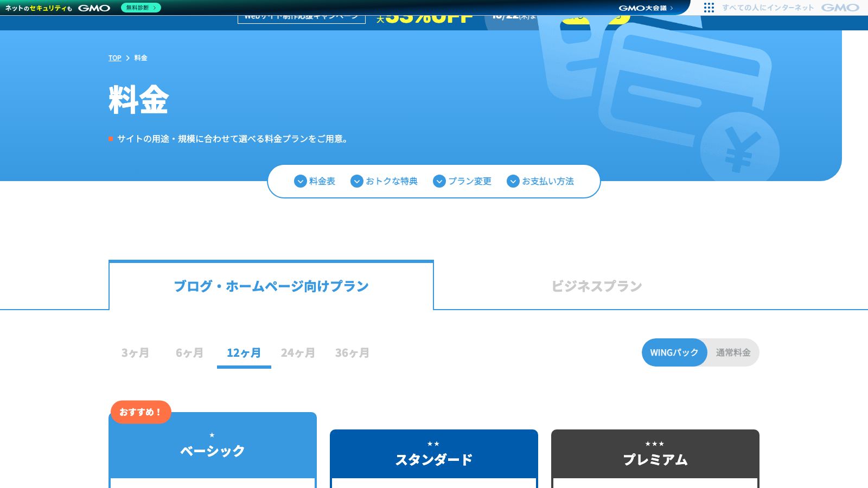Click the chevron icon beside プラン変更
This screenshot has height=488, width=868.
coord(439,181)
